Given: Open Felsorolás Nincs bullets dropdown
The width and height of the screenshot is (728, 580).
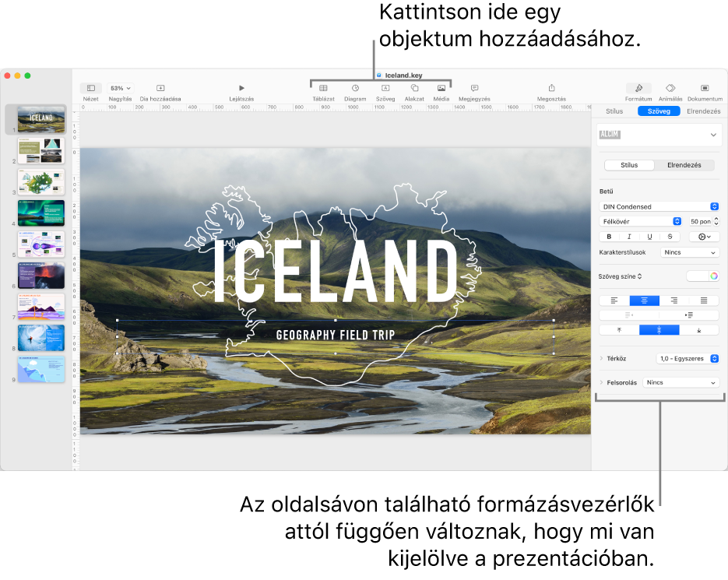Looking at the screenshot, I should tap(681, 382).
